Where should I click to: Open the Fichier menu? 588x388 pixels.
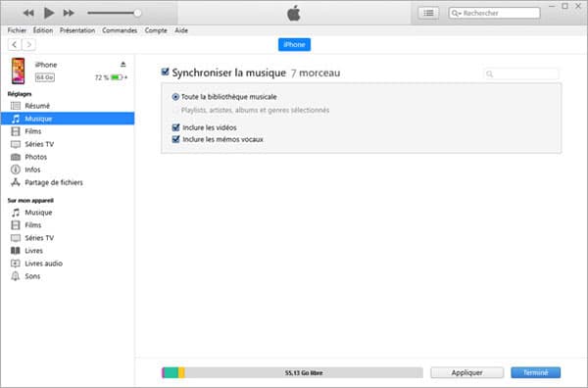(17, 30)
